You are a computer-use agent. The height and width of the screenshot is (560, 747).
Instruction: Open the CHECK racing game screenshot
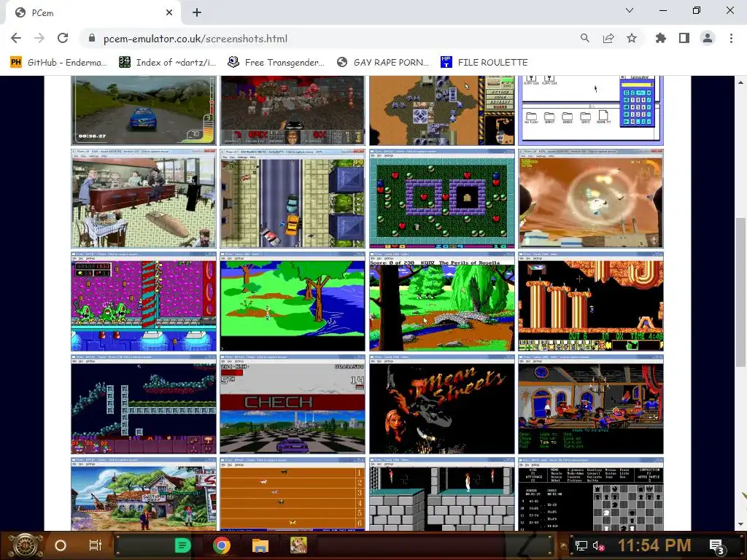[293, 404]
